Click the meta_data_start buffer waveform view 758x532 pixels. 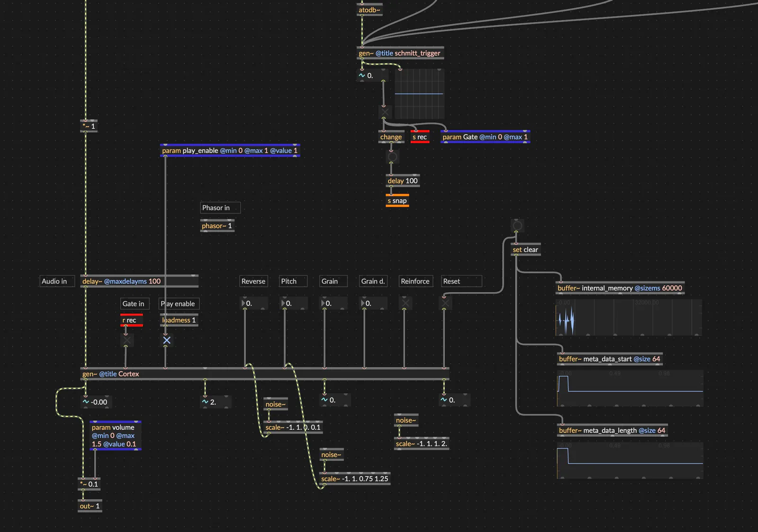[630, 389]
